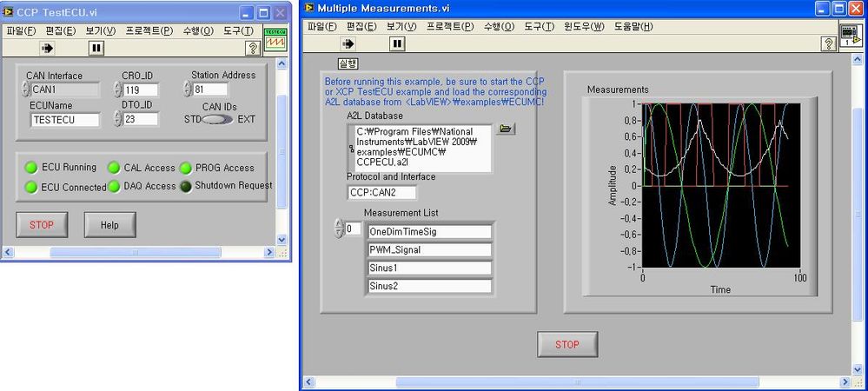Browse for A2L database with folder icon
This screenshot has height=391, width=868.
point(506,129)
